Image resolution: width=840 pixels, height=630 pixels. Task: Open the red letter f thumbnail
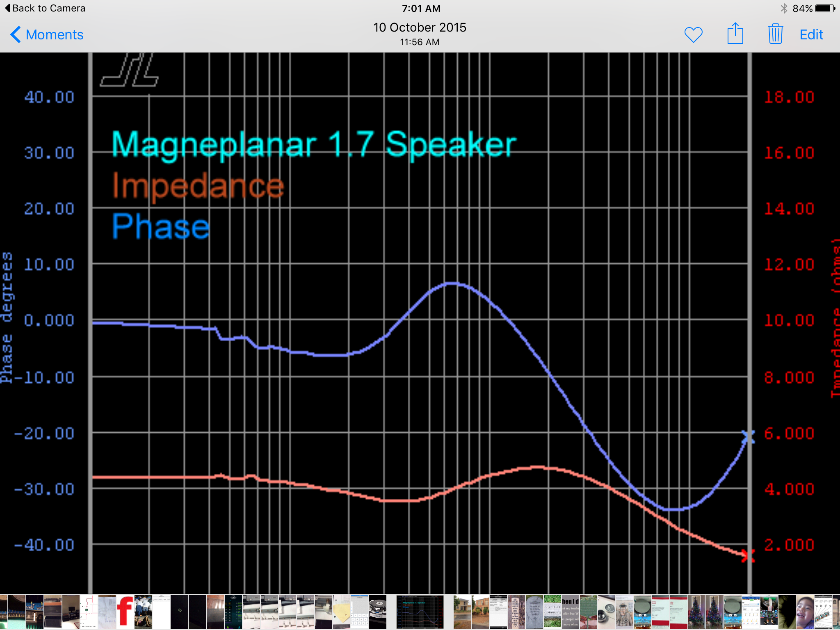(x=125, y=612)
